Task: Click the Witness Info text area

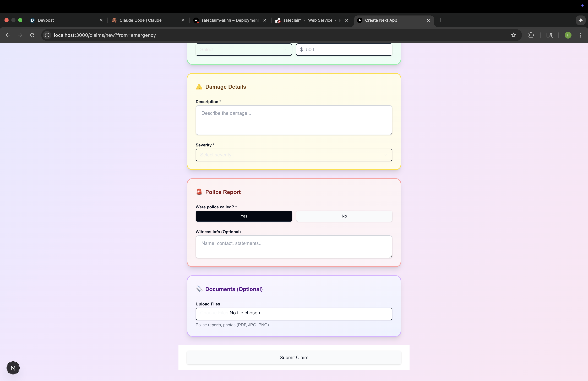Action: coord(293,246)
